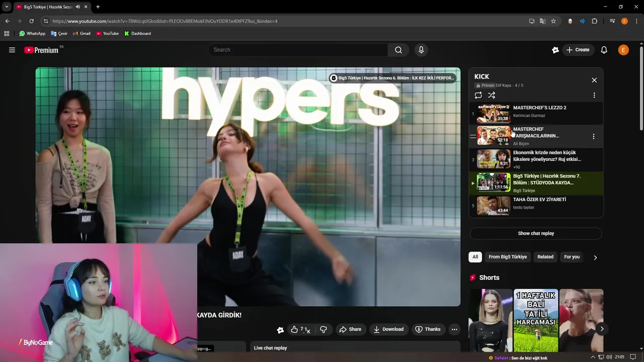
Task: Open the 1 HAFTALIK BALİ TATİLİ short
Action: (535, 320)
